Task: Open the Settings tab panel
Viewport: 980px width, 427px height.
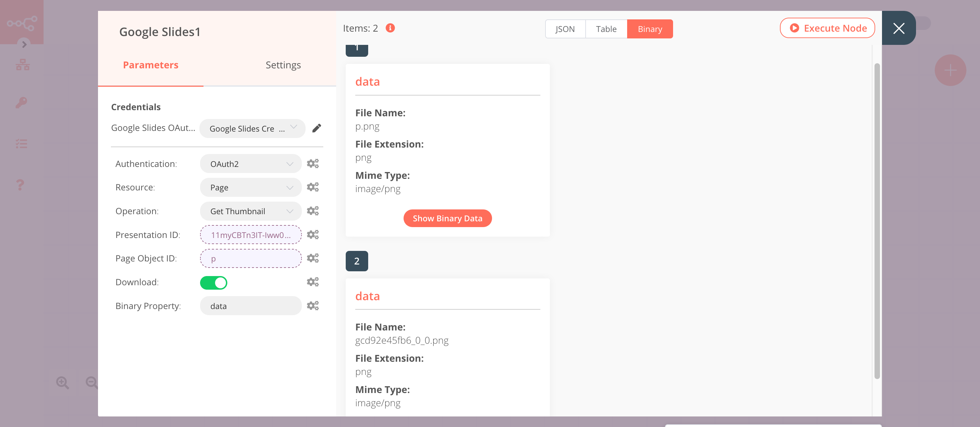Action: pos(283,64)
